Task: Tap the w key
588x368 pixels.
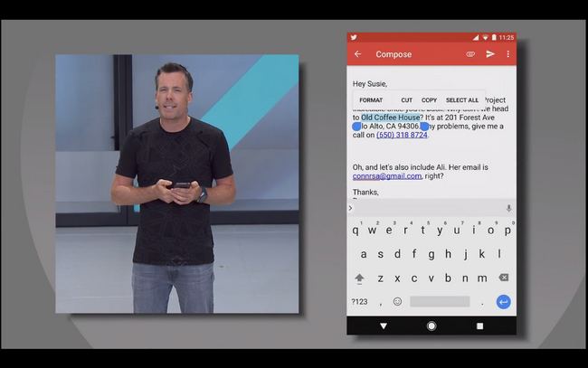Action: coord(372,230)
